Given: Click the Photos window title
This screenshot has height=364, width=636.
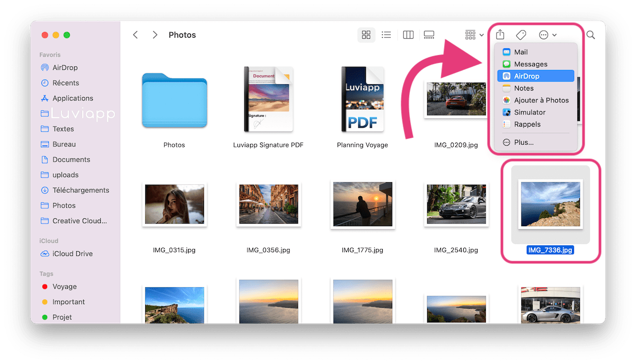Looking at the screenshot, I should 182,35.
